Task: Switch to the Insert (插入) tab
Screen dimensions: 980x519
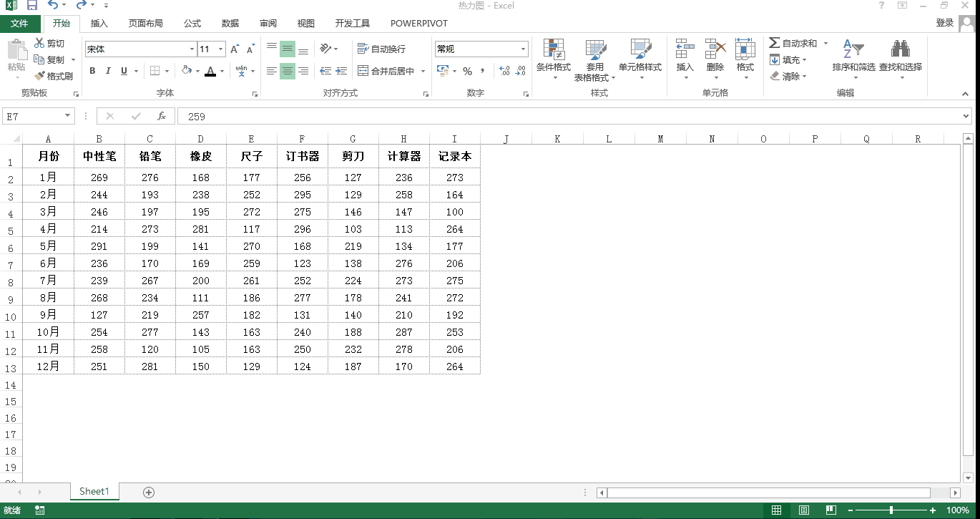Action: coord(99,23)
